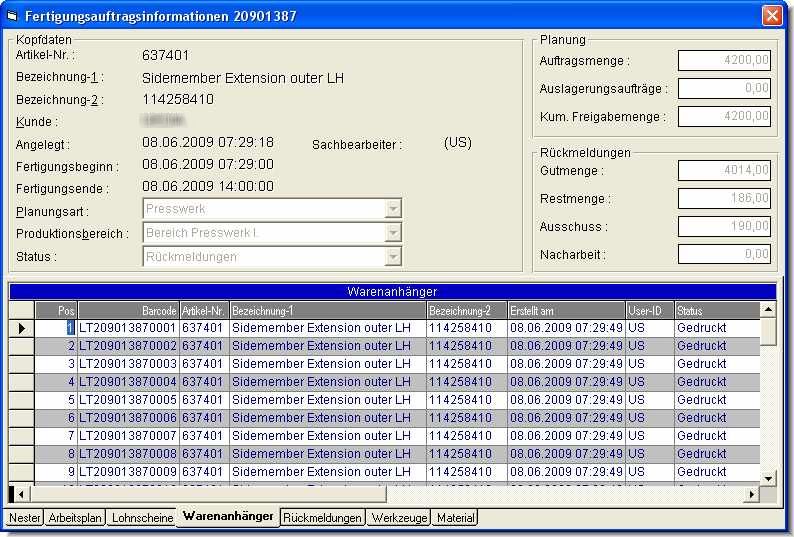Screen dimensions: 794x537
Task: Click the row selector of position 1
Action: click(x=21, y=328)
